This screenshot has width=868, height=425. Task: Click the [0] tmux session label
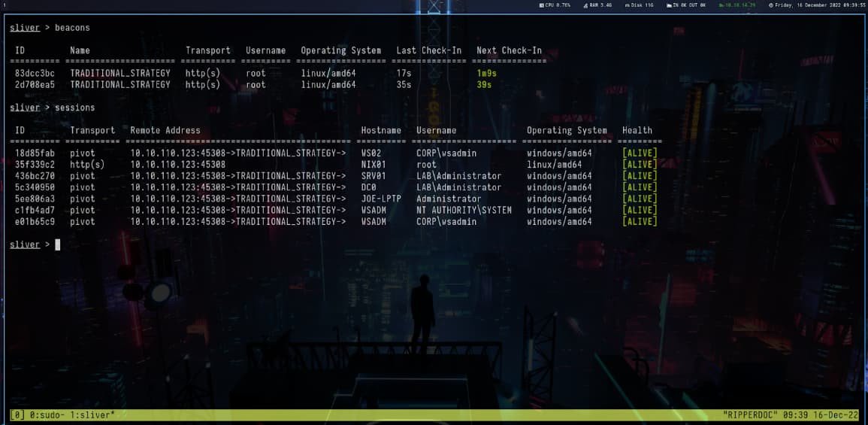click(18, 415)
